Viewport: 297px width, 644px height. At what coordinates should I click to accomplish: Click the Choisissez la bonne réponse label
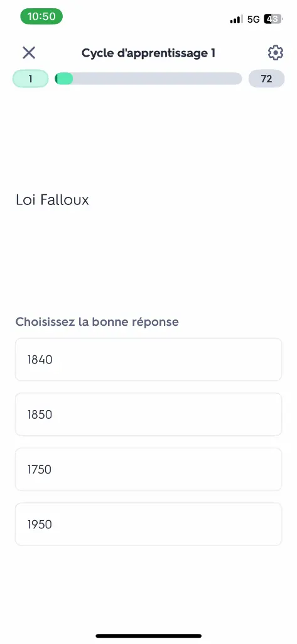point(97,321)
